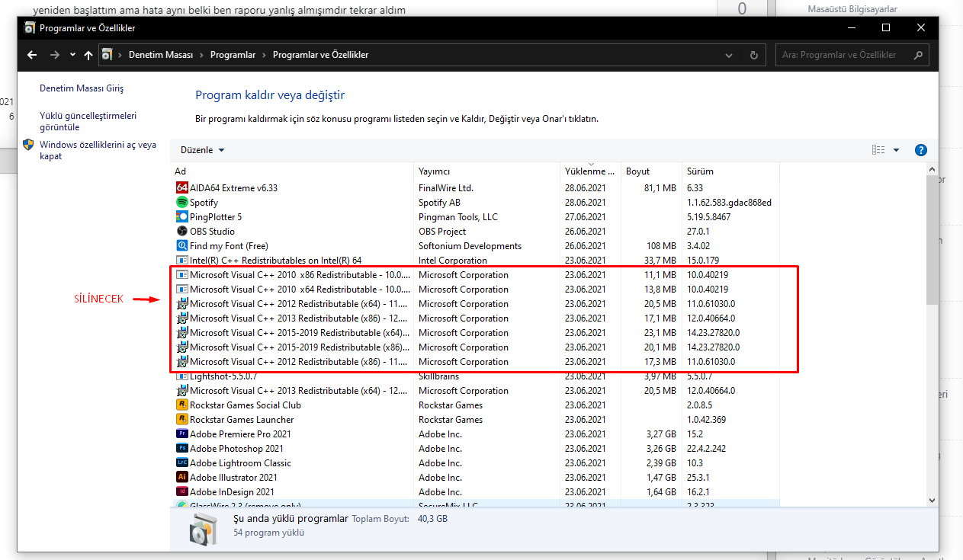Click the Denetim Masası breadcrumb
The height and width of the screenshot is (560, 963).
click(161, 55)
